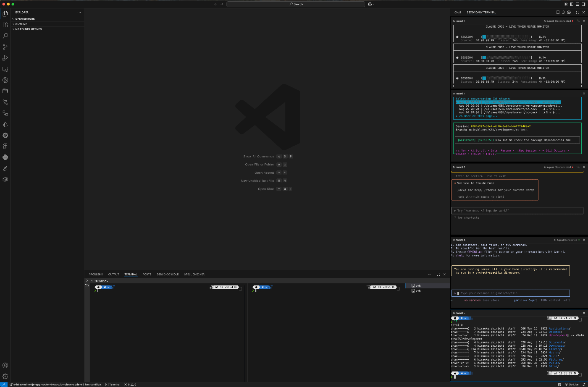Open the Python view in activity bar
The width and height of the screenshot is (588, 387).
pyautogui.click(x=5, y=157)
